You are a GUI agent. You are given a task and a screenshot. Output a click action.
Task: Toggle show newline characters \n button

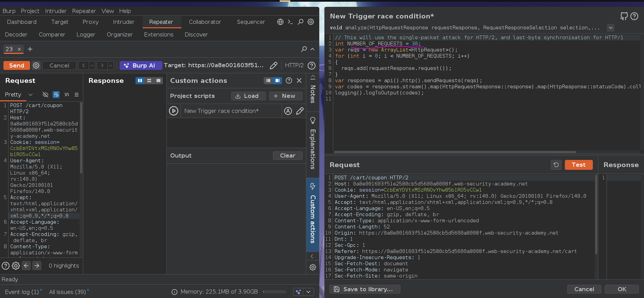click(67, 94)
